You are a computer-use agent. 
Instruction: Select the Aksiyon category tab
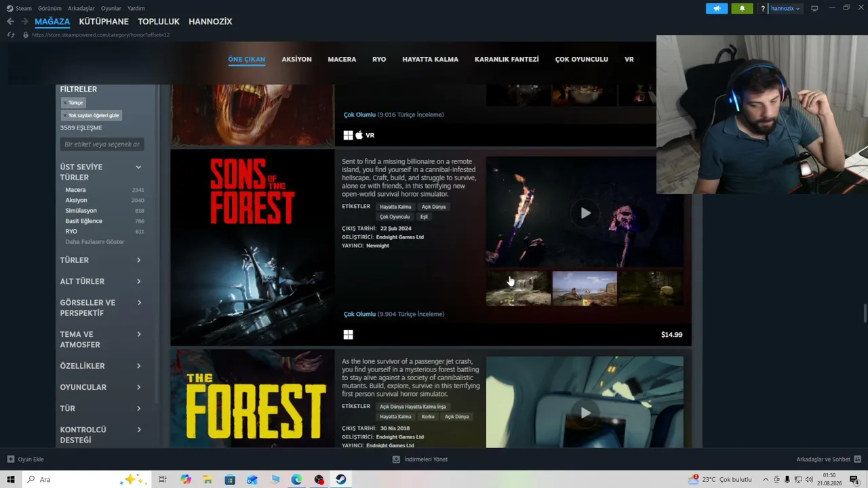coord(297,60)
